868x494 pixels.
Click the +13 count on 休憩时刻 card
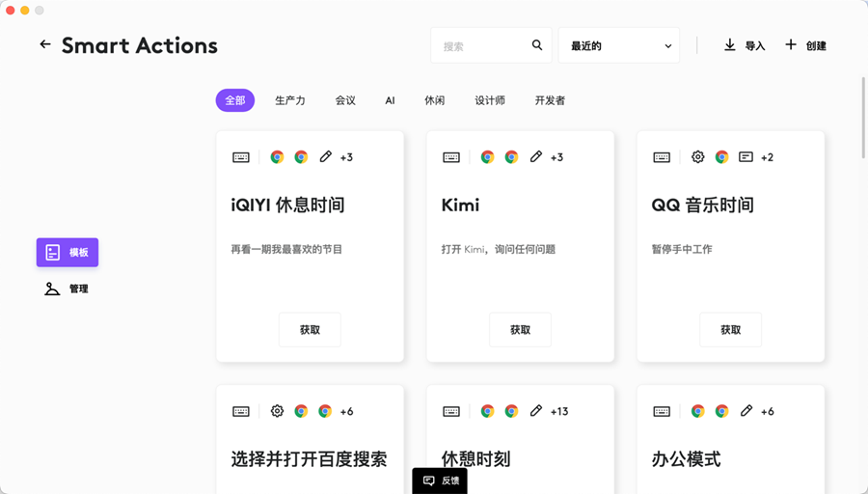(x=559, y=411)
